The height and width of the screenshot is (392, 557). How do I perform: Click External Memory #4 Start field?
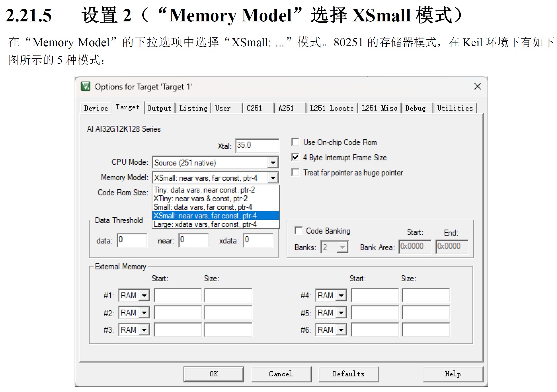tap(375, 295)
